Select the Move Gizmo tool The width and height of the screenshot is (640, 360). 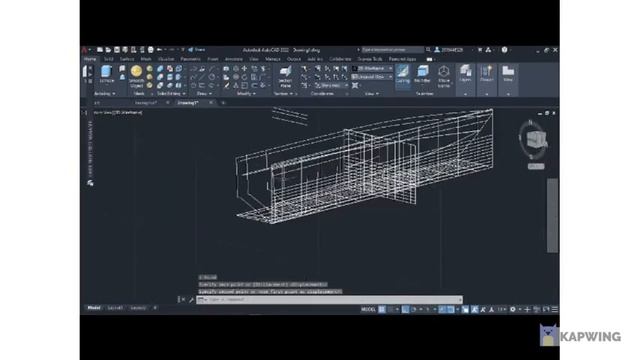point(444,76)
